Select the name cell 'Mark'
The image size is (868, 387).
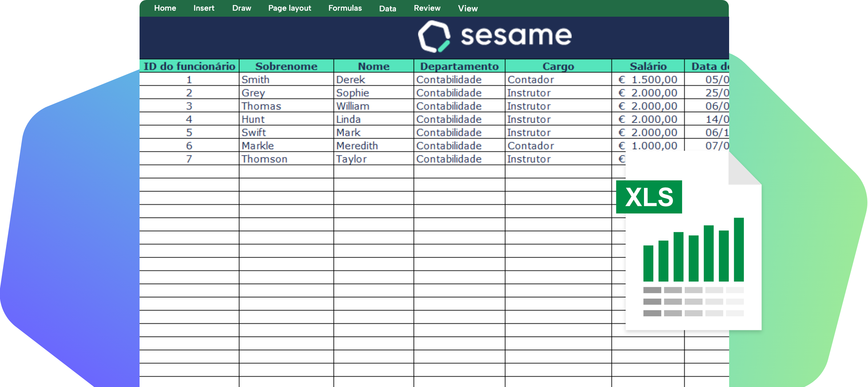coord(374,132)
